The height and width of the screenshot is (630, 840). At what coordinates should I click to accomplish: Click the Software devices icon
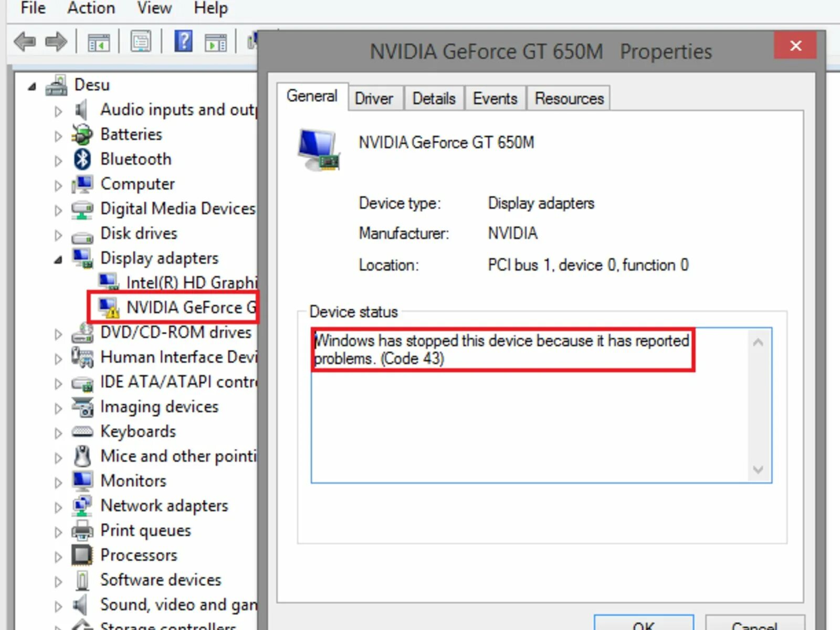coord(82,580)
